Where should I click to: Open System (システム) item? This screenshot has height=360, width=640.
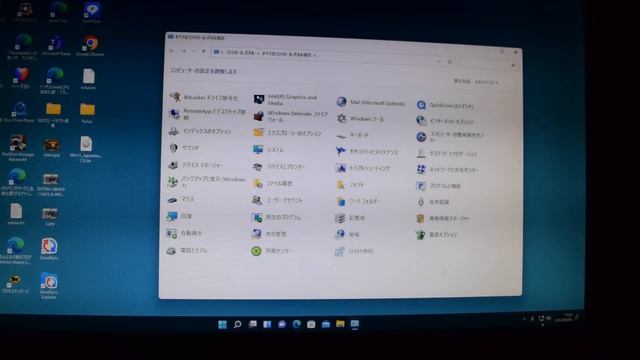click(x=268, y=149)
